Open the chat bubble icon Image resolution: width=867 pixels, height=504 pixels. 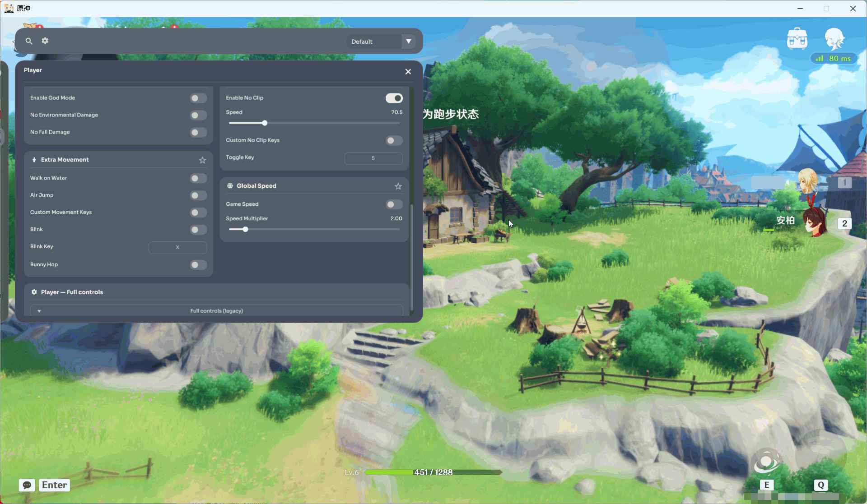[27, 485]
